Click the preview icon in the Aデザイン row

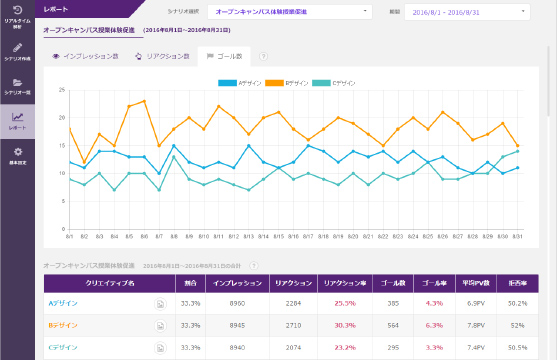coord(160,304)
